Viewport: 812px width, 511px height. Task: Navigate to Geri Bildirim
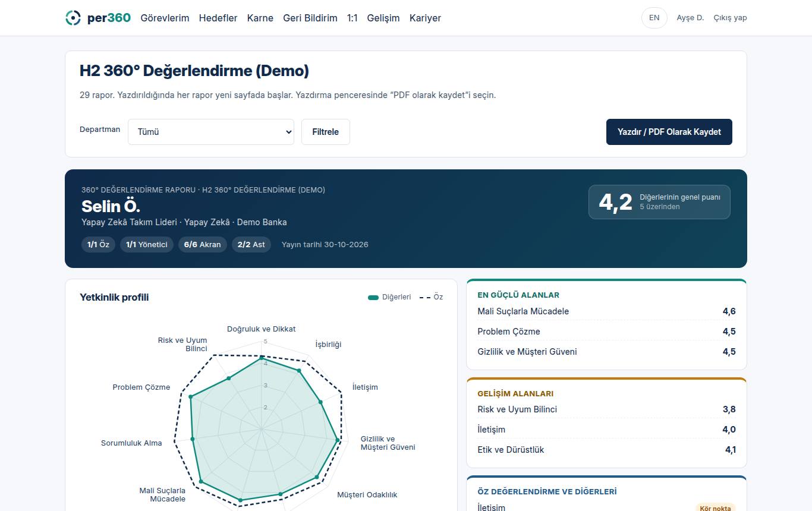click(310, 18)
